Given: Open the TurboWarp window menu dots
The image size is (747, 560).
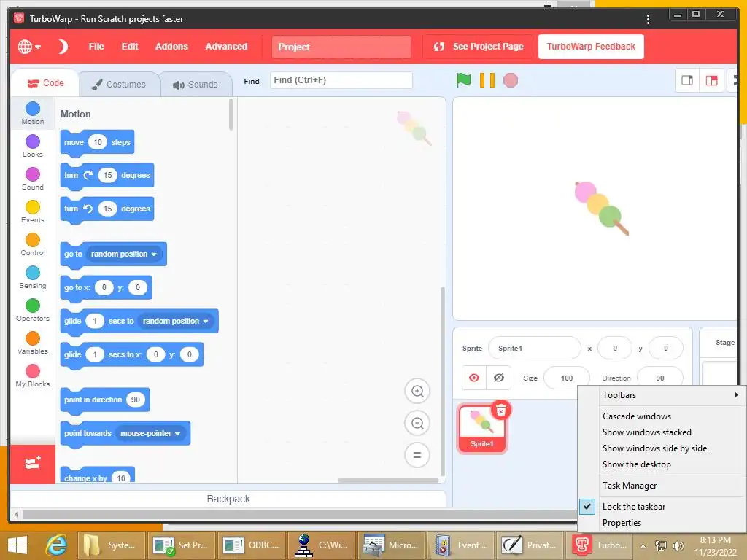Looking at the screenshot, I should click(648, 19).
